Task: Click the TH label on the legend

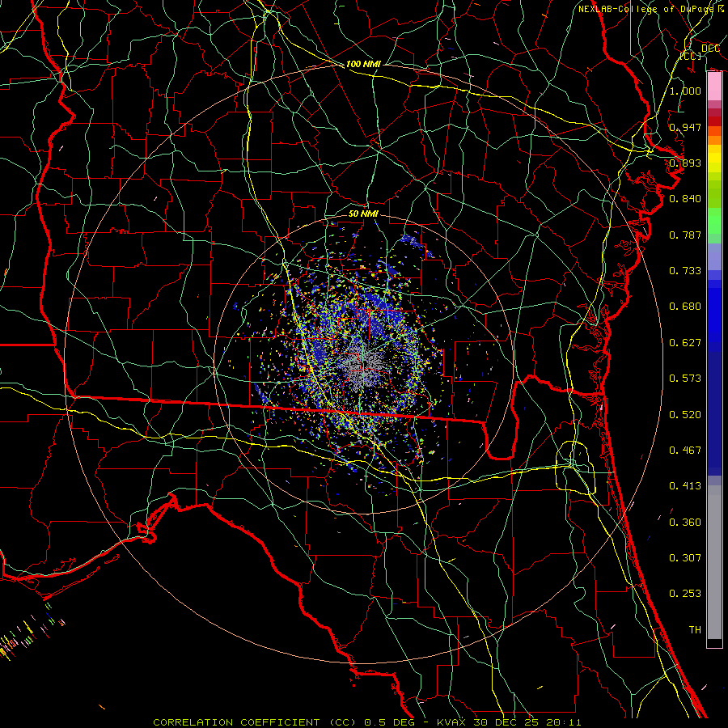Action: pyautogui.click(x=695, y=630)
